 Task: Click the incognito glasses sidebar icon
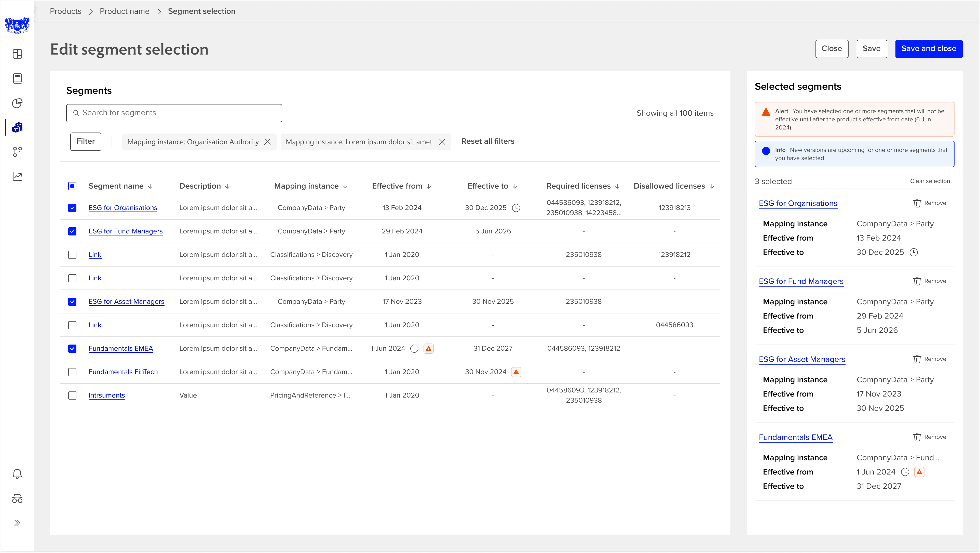coord(18,498)
